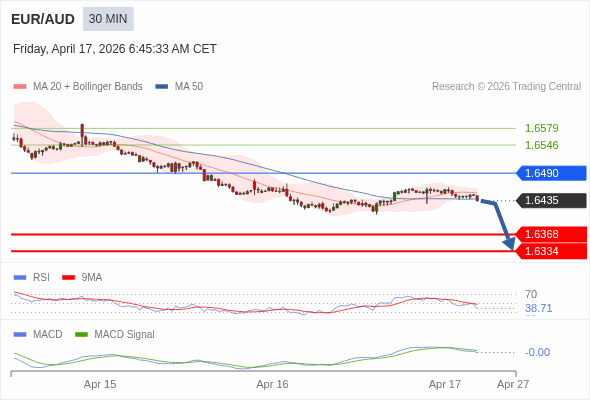Click the MACD Signal legend label
Screen dimensions: 590x400
pos(125,335)
